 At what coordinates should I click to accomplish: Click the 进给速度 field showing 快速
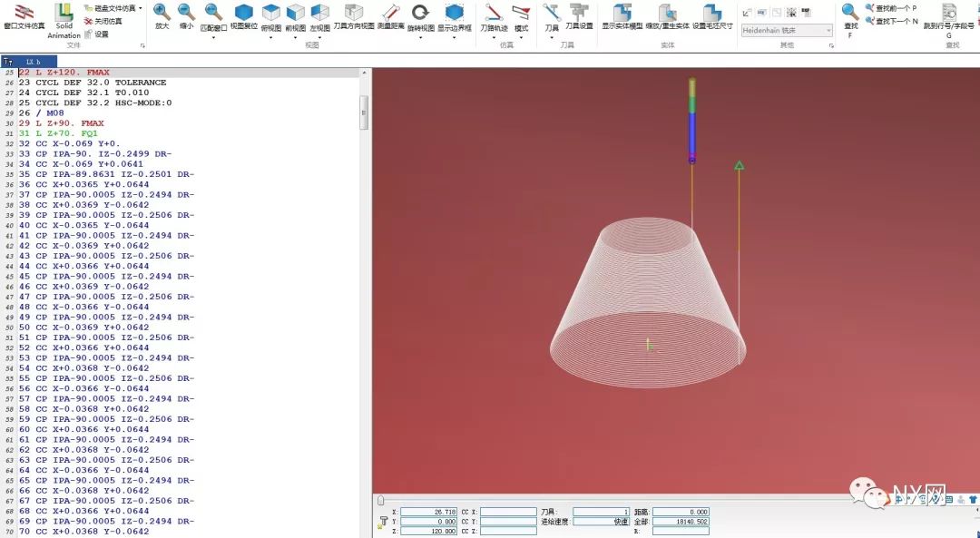(602, 522)
